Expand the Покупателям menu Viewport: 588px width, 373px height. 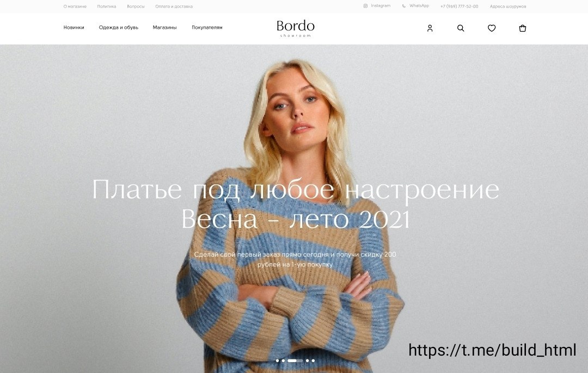tap(207, 27)
